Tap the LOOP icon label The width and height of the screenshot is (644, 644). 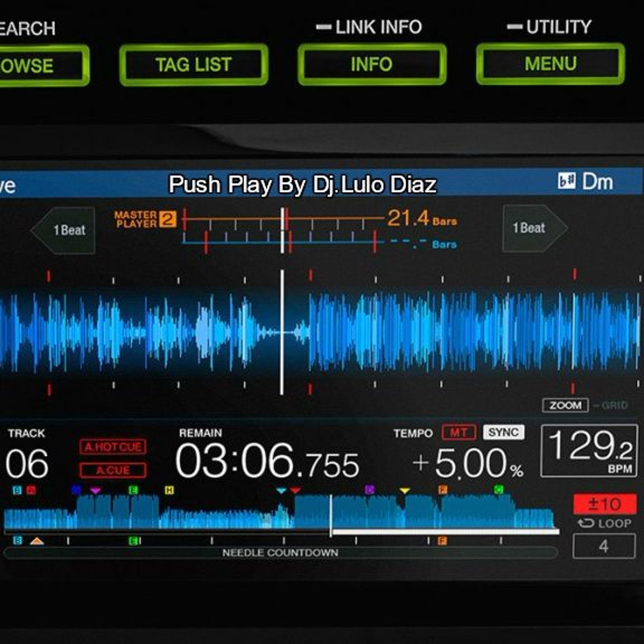tap(604, 523)
